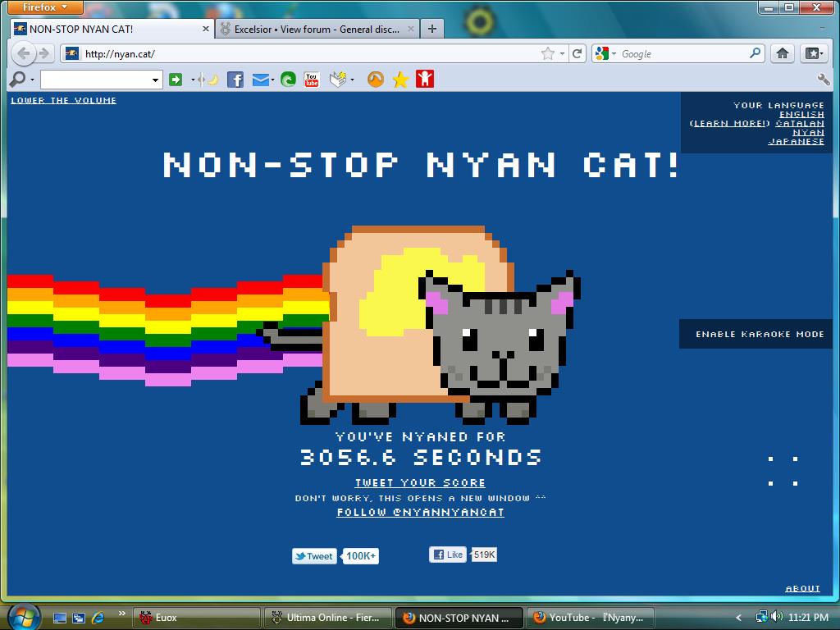The image size is (840, 630).
Task: Click the red figure toolbar icon
Action: [x=425, y=80]
